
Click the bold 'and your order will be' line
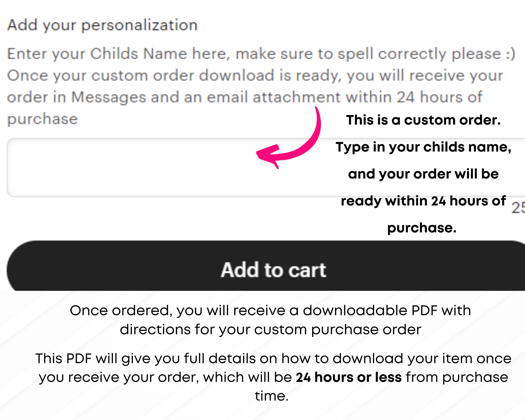pos(423,174)
